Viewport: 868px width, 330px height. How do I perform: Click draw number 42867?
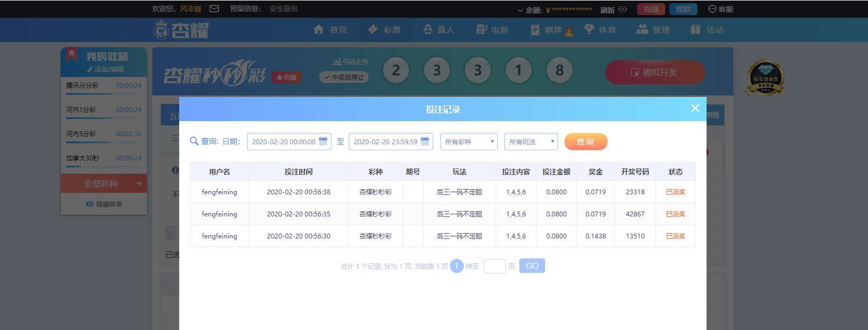coord(635,214)
